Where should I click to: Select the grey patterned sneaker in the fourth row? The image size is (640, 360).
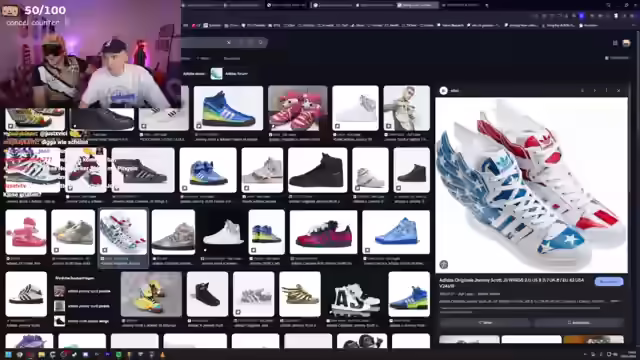coord(253,294)
